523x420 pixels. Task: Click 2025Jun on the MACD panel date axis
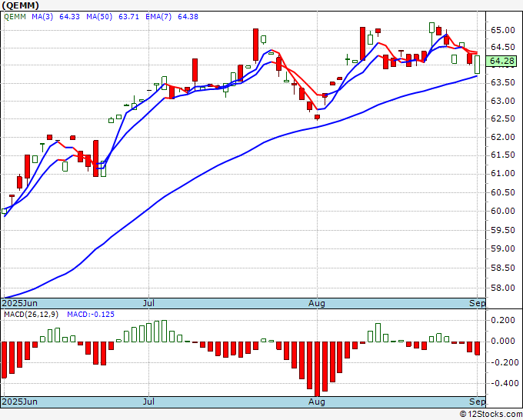click(x=20, y=402)
